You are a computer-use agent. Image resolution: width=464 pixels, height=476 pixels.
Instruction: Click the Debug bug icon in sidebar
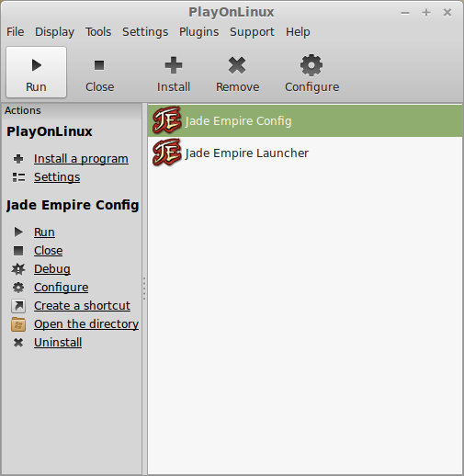[18, 269]
